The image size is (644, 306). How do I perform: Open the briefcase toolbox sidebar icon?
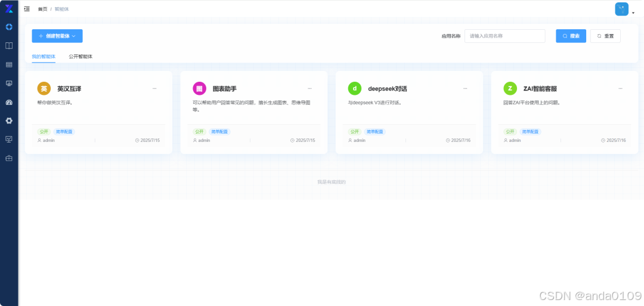[9, 158]
